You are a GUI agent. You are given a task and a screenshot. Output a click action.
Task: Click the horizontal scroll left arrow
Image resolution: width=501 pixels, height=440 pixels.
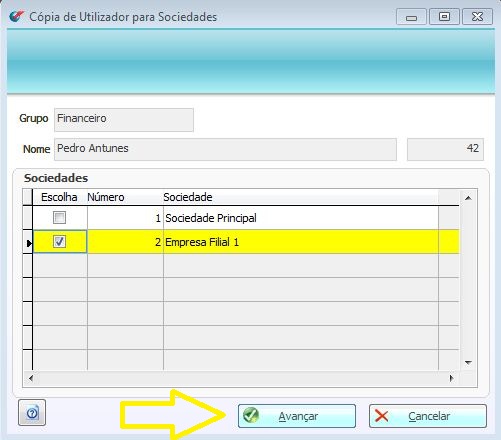pos(31,378)
